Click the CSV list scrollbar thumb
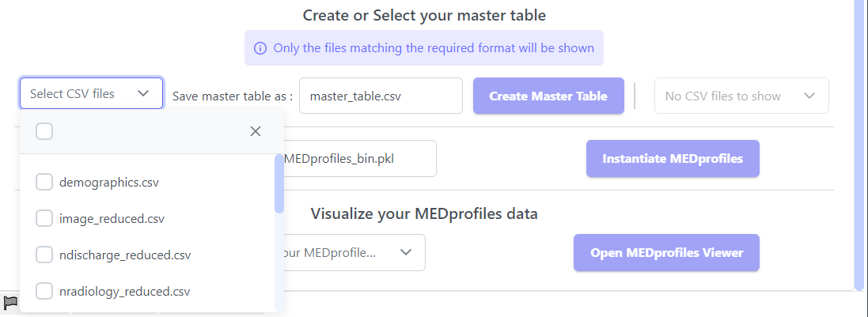This screenshot has height=317, width=868. 279,183
